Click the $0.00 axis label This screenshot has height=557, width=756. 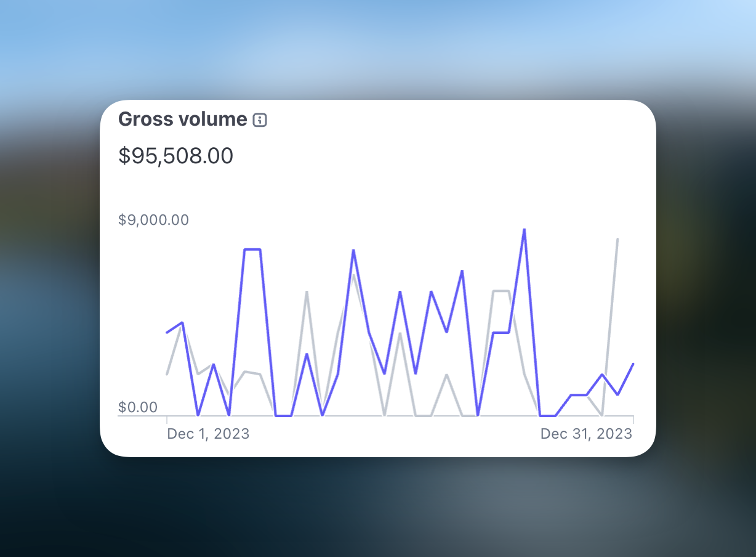coord(138,407)
